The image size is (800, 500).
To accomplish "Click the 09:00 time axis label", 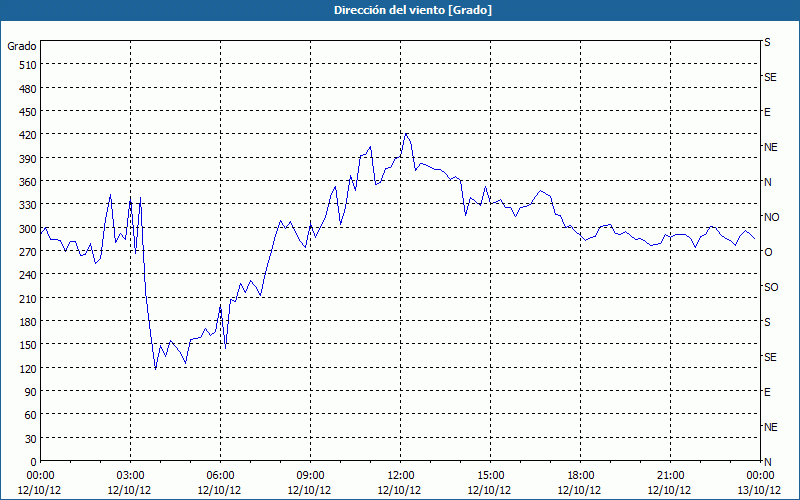I will [x=310, y=476].
